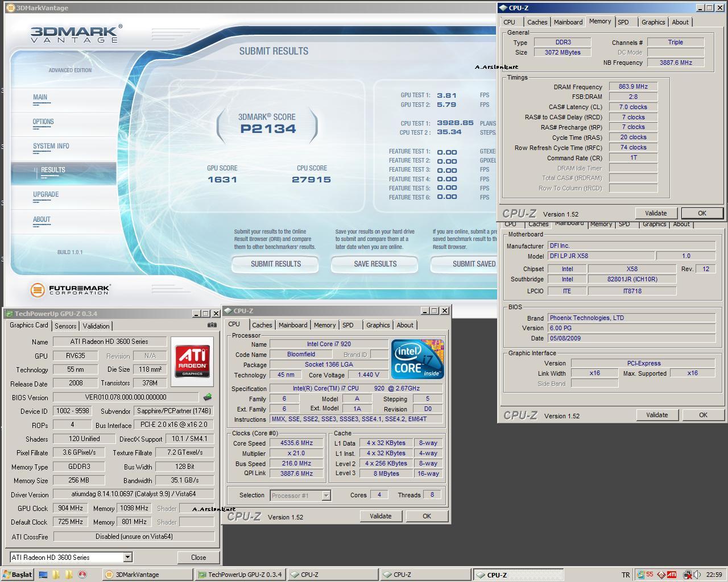
Task: Open About tab in CPU-Z processor window
Action: pos(405,325)
